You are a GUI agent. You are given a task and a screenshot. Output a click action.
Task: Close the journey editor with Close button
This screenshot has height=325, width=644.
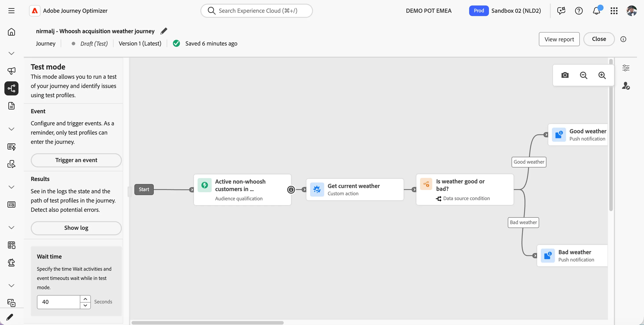599,39
